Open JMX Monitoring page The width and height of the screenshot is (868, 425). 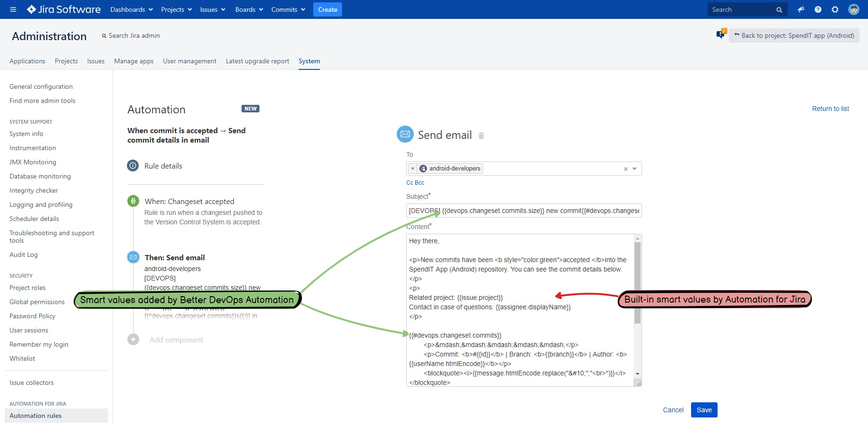(33, 162)
